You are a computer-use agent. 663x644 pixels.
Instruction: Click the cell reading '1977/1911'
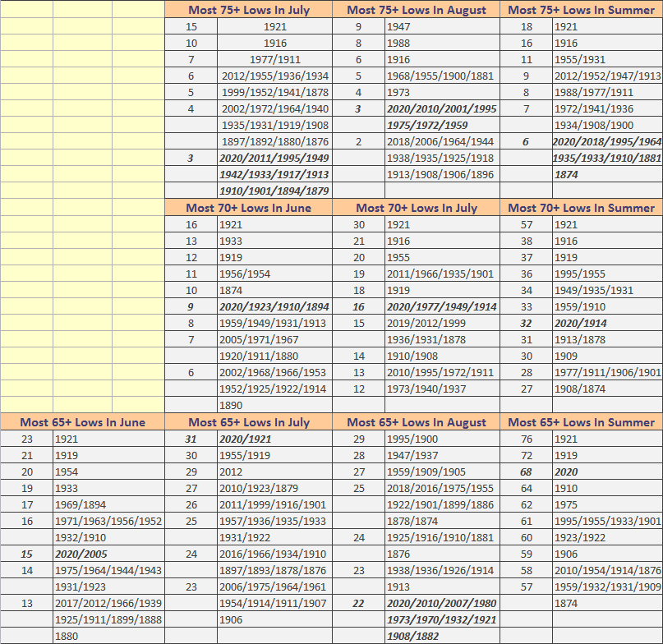tap(275, 60)
